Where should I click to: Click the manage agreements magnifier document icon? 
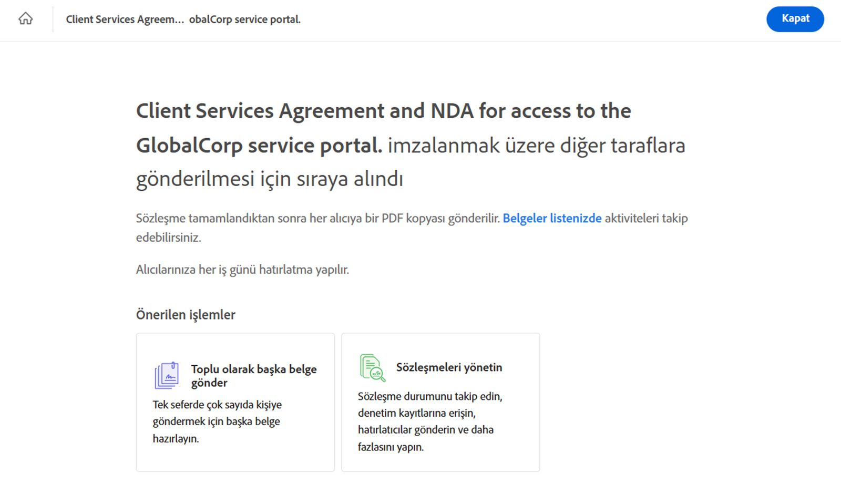(372, 367)
